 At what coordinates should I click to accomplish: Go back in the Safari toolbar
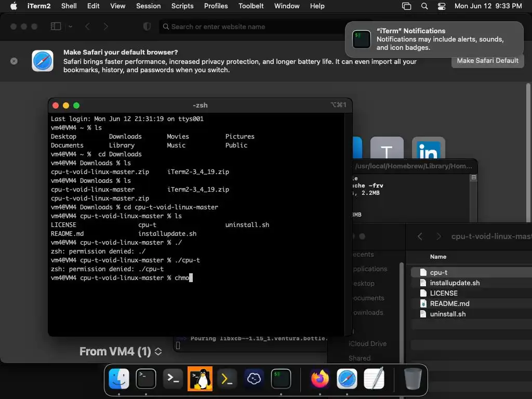(87, 26)
